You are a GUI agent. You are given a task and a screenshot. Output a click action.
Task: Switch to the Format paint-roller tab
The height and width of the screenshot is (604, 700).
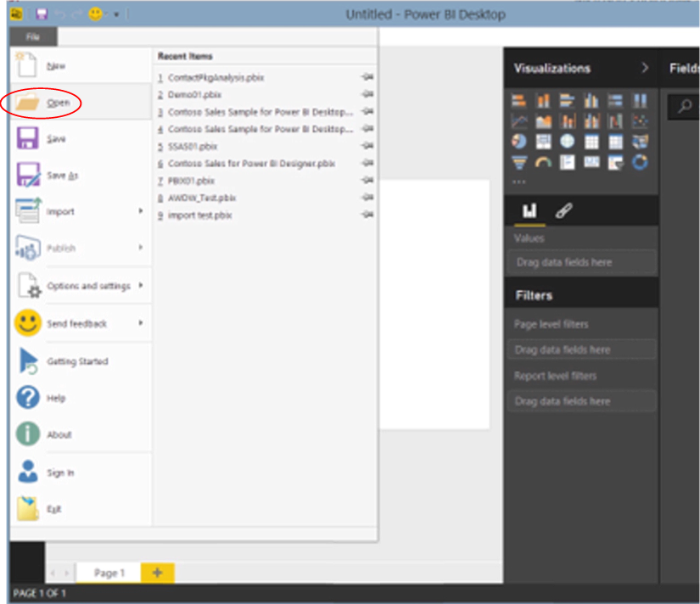pos(564,210)
